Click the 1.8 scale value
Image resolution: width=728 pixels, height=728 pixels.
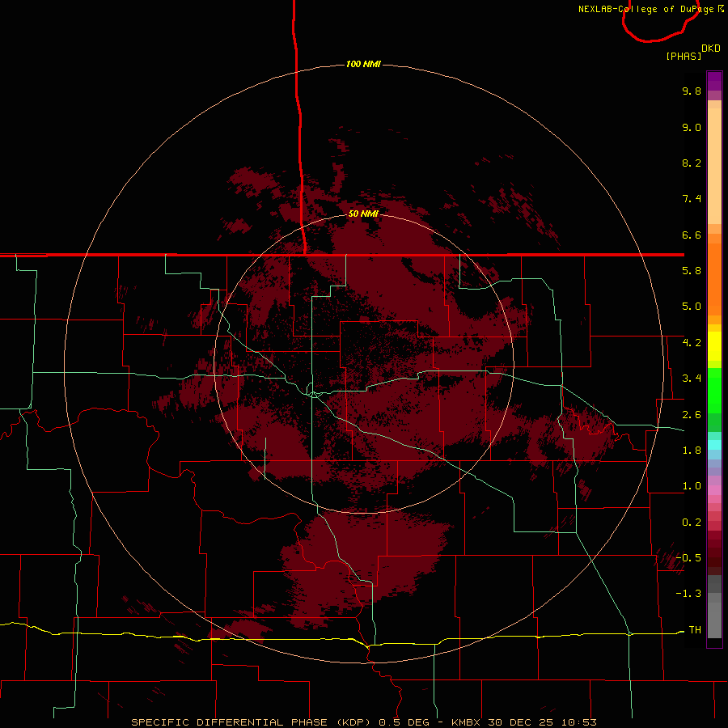coord(692,451)
